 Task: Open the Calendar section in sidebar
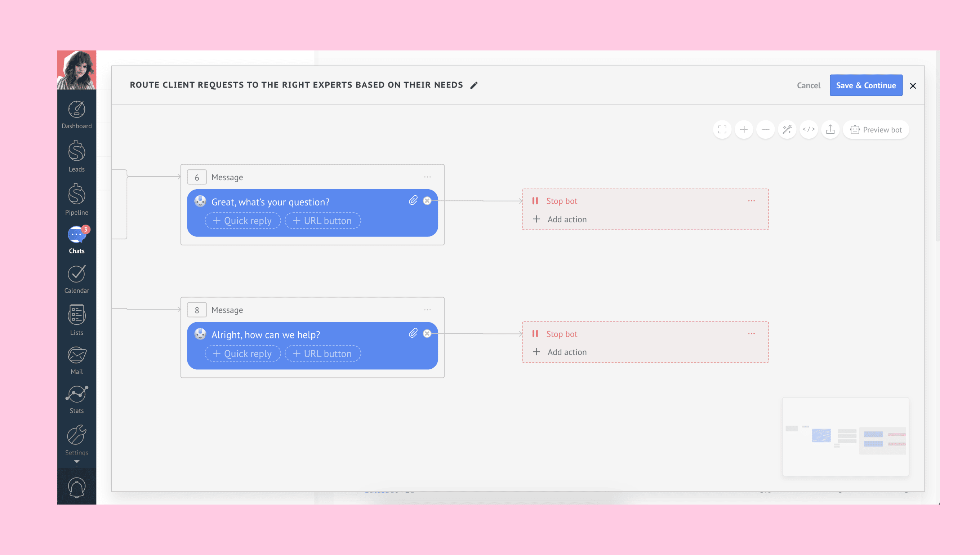(77, 279)
